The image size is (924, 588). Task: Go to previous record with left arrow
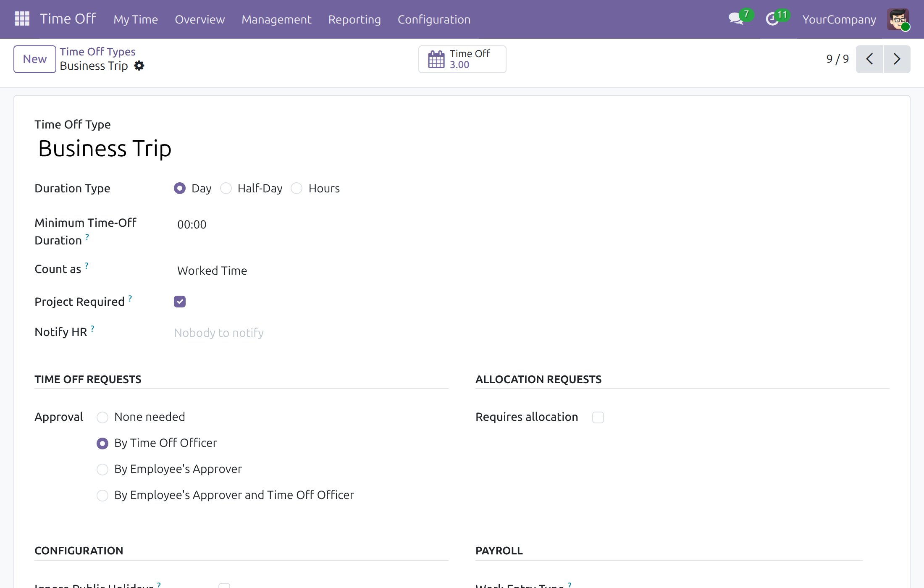point(869,59)
